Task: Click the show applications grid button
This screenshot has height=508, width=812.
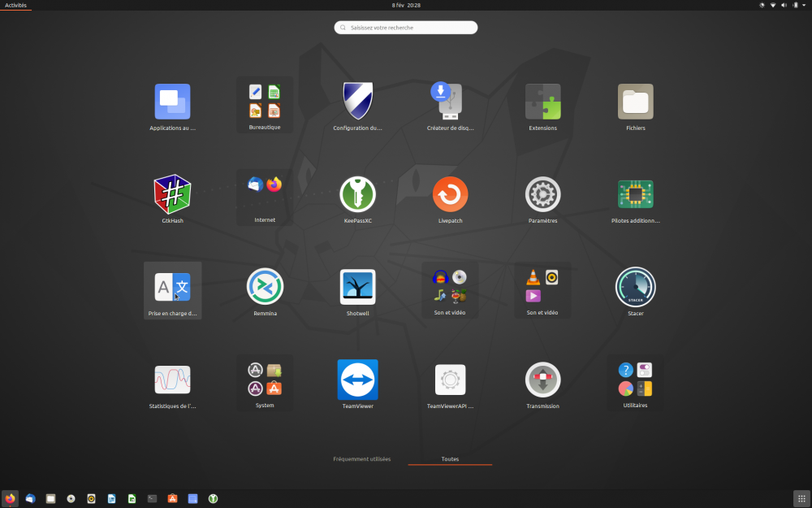Action: click(x=801, y=498)
